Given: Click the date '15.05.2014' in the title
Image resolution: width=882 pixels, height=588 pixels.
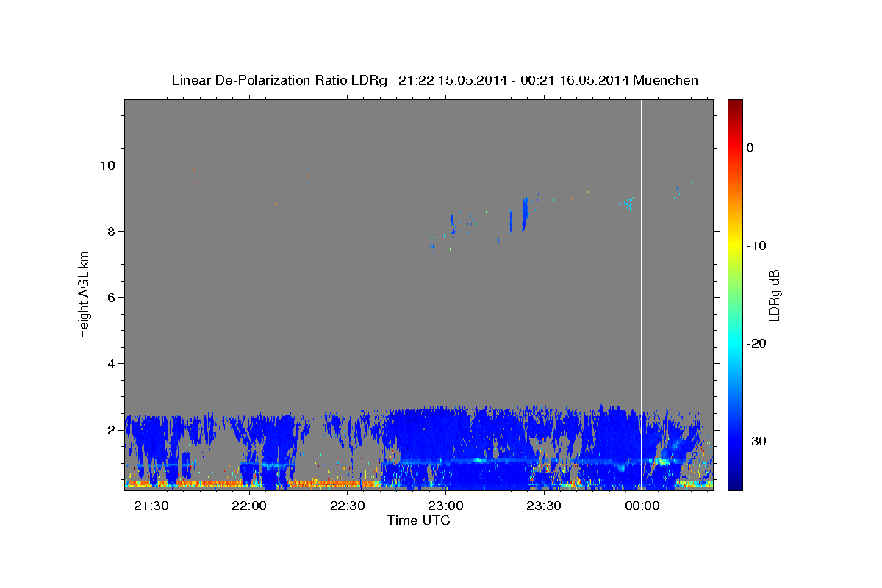Looking at the screenshot, I should coord(473,80).
